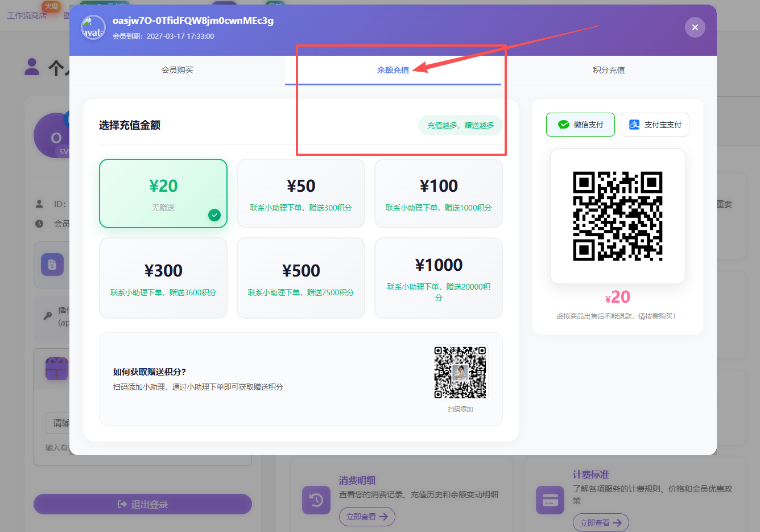
Task: Click the history clock icon beside 消费明细
Action: coord(316,500)
